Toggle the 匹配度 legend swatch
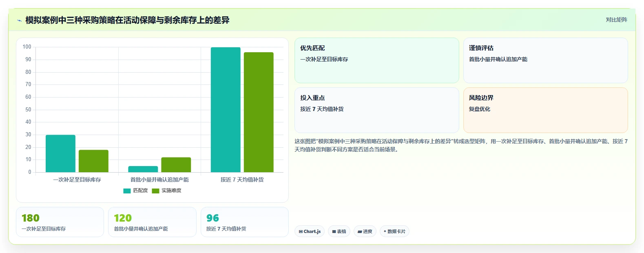Viewport: 644px width, 253px height. click(x=127, y=191)
